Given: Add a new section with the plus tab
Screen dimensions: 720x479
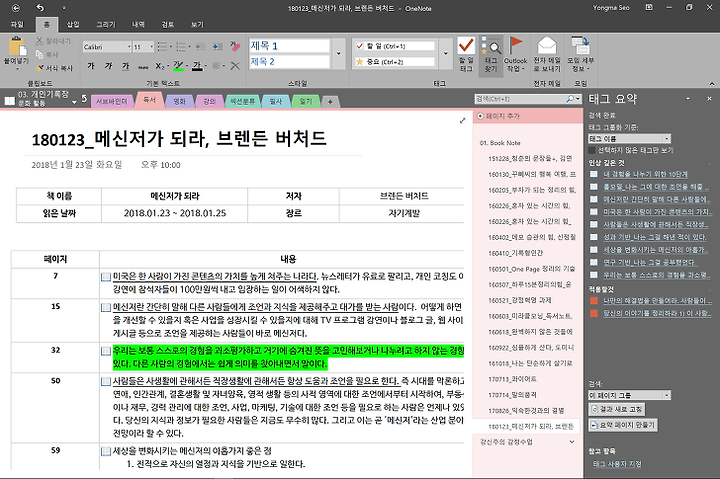Looking at the screenshot, I should (330, 102).
